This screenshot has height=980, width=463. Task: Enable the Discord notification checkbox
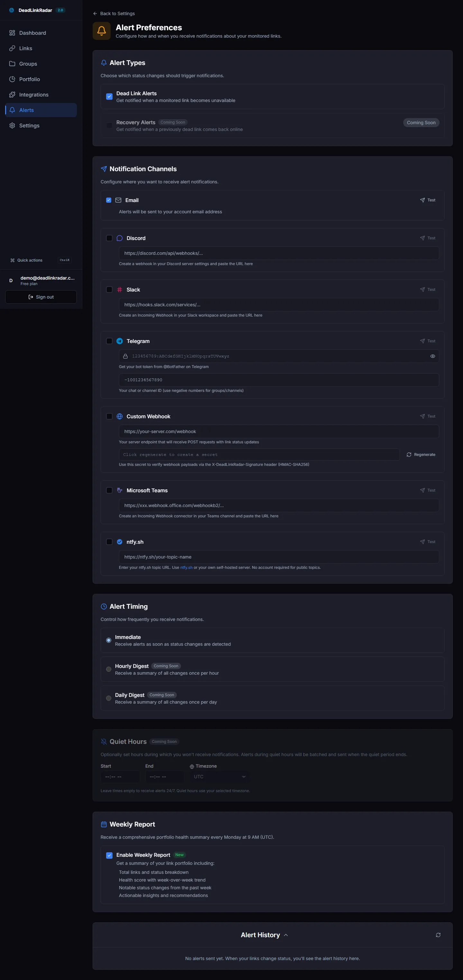tap(109, 238)
